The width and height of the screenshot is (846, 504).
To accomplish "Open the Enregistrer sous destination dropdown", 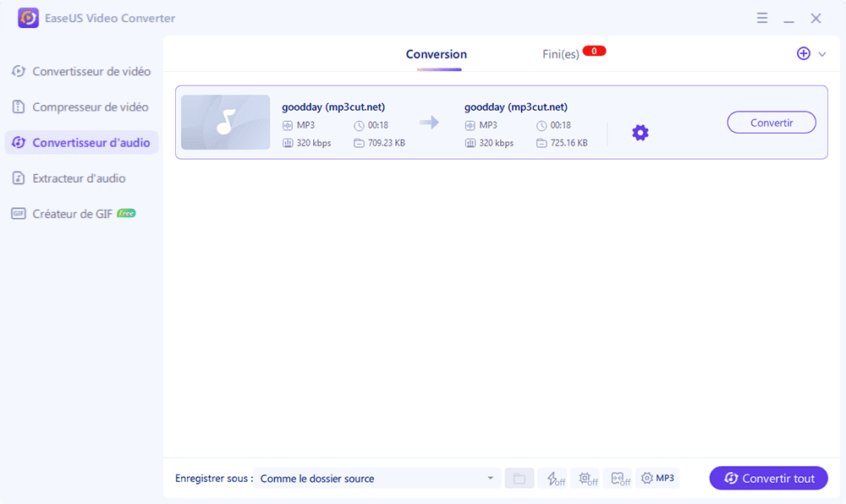I will [376, 478].
